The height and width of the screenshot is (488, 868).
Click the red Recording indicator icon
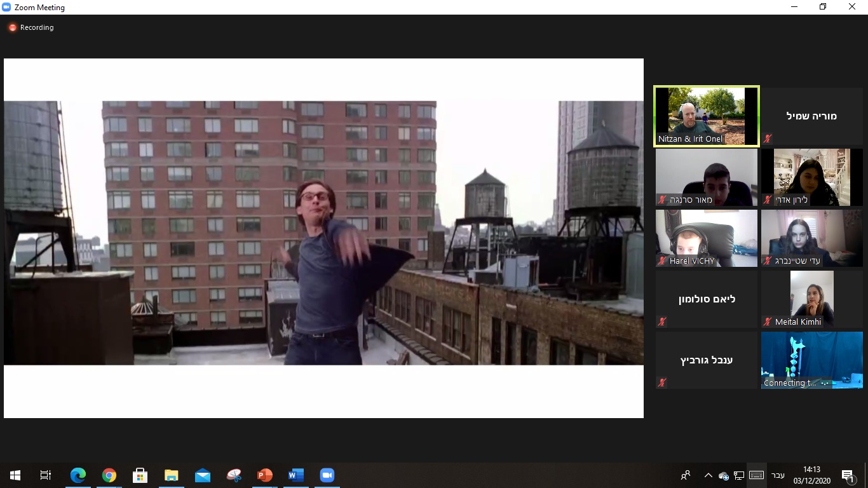12,28
